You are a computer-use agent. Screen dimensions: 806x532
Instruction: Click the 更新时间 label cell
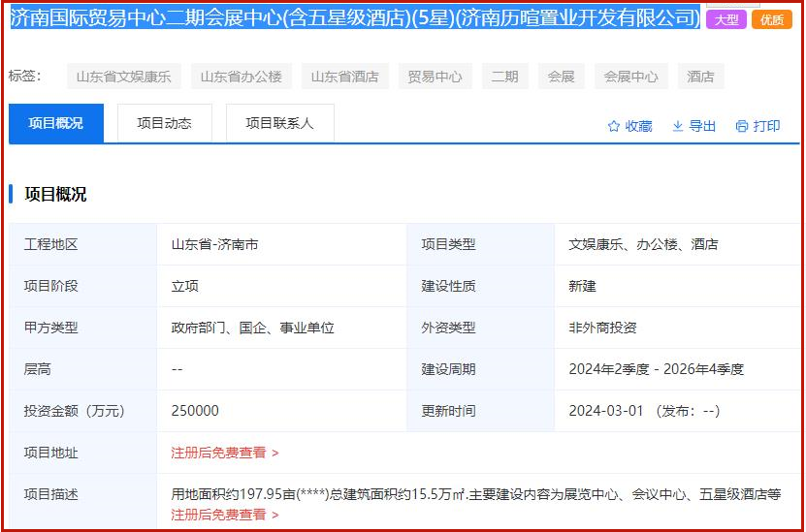point(481,411)
